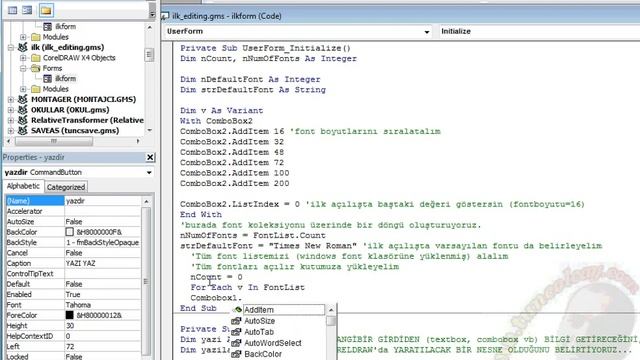This screenshot has height=360, width=640.
Task: Expand the MONTAGER (MONTAJCI.GMS) project
Action: [11, 99]
